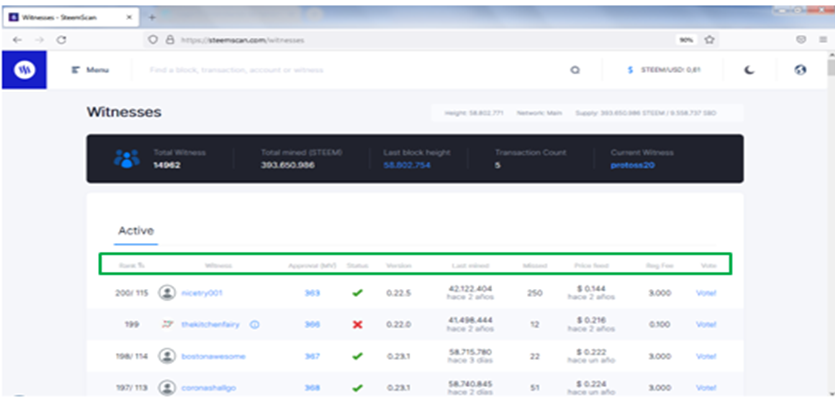This screenshot has width=836, height=400.
Task: Click the page vertical scrollbar
Action: [x=830, y=224]
